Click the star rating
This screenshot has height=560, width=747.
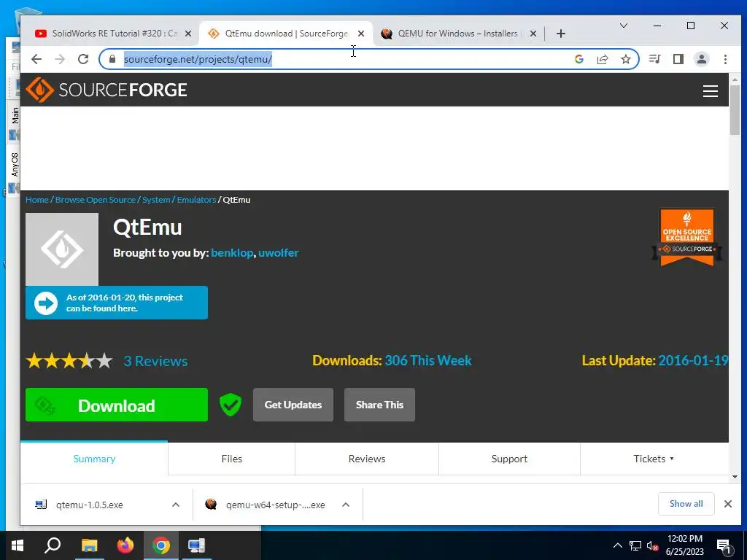tap(69, 361)
